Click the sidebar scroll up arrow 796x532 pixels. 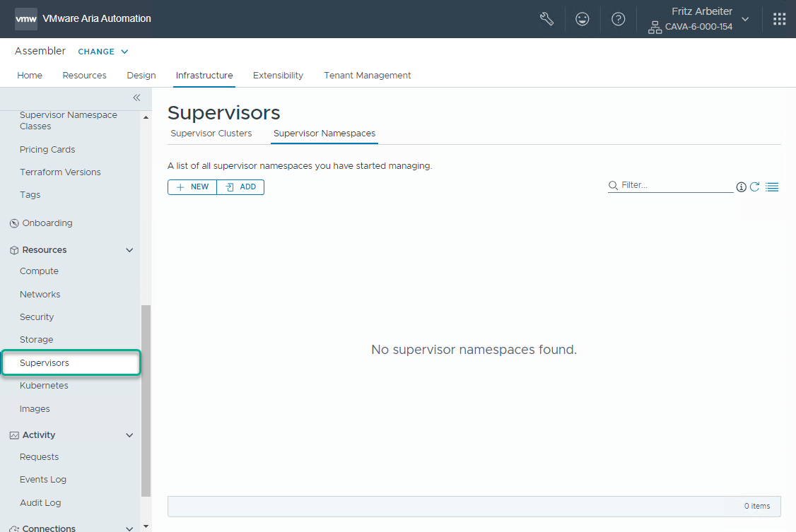point(146,117)
